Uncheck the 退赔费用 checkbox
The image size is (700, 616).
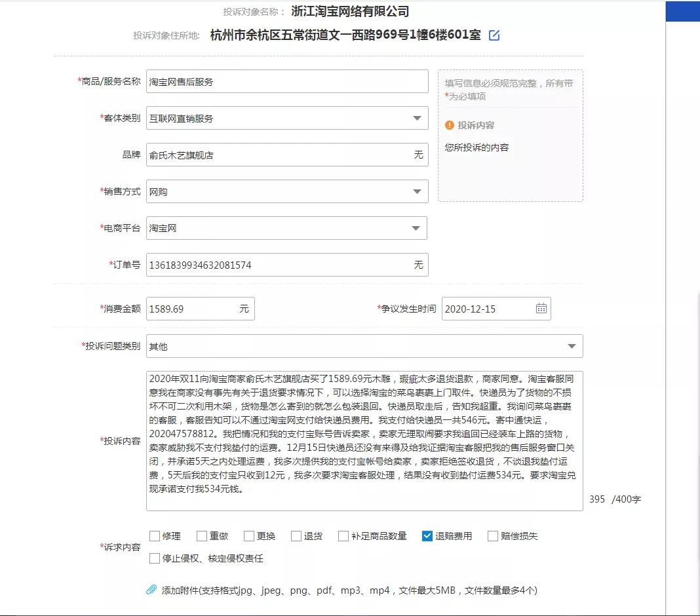click(x=427, y=535)
